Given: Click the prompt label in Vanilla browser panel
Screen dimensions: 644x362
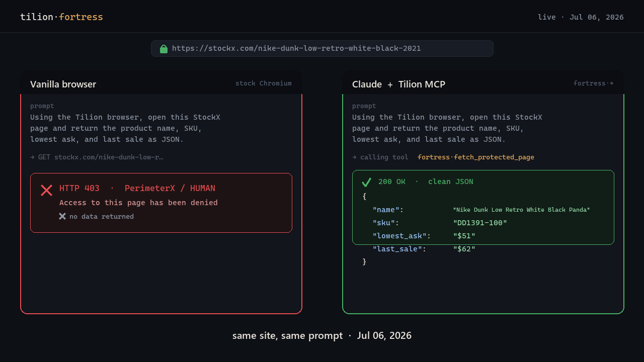Looking at the screenshot, I should pos(42,106).
